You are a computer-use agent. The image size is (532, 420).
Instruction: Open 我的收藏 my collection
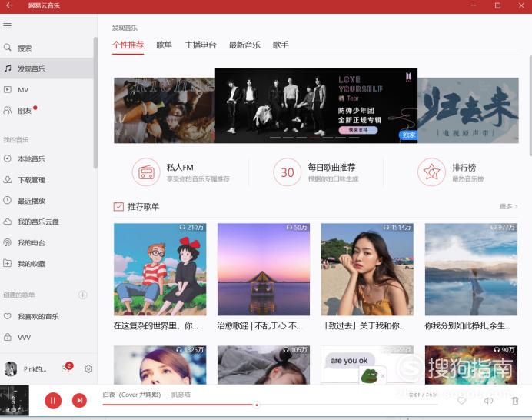(46, 264)
